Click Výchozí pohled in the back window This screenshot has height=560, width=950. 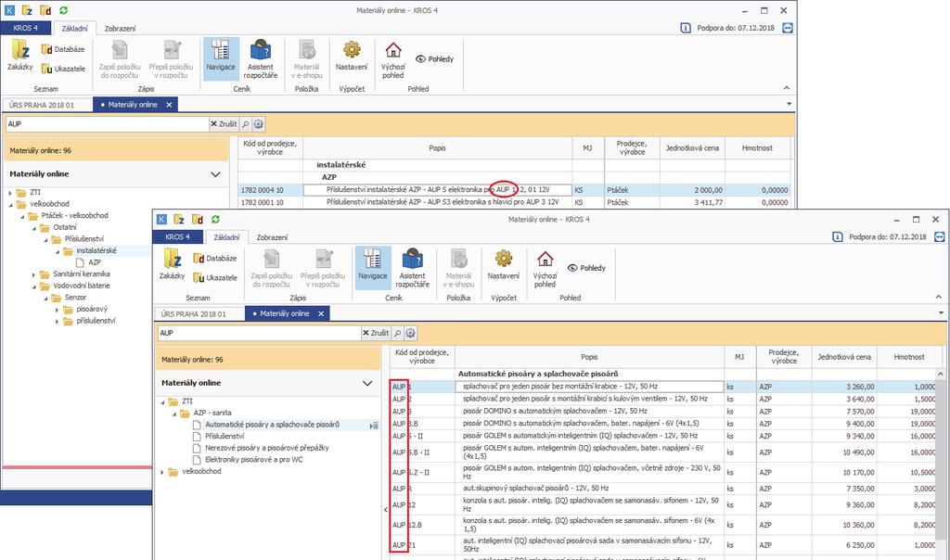[392, 60]
